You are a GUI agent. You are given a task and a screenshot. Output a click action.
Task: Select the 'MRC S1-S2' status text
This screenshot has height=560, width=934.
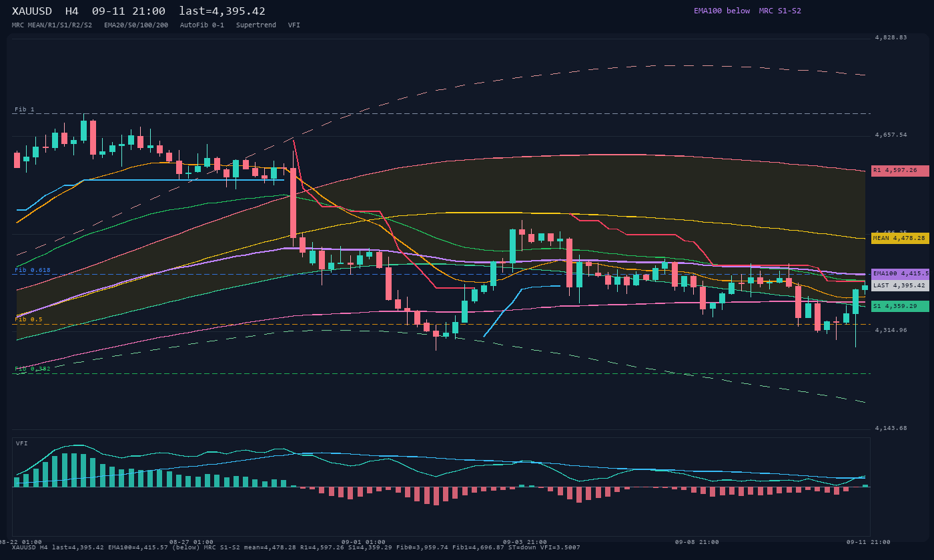780,11
